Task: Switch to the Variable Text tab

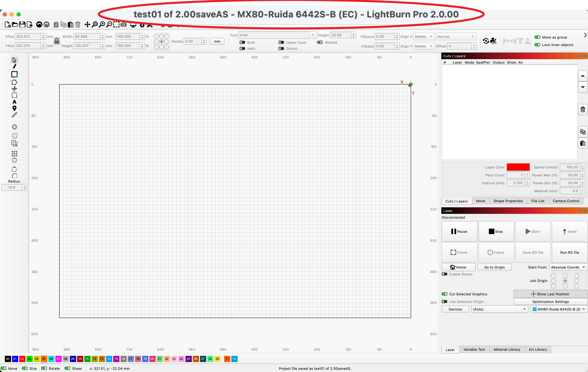Action: point(474,349)
